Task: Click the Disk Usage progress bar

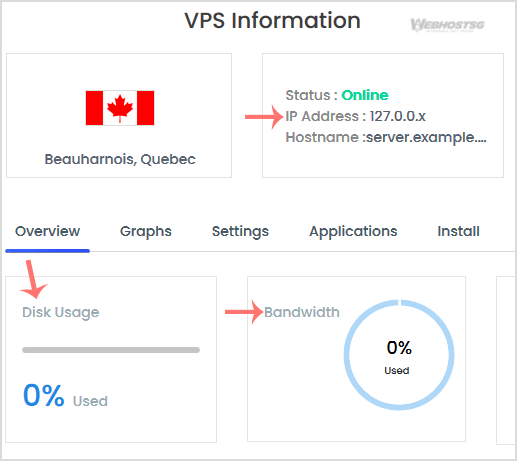Action: pyautogui.click(x=111, y=350)
